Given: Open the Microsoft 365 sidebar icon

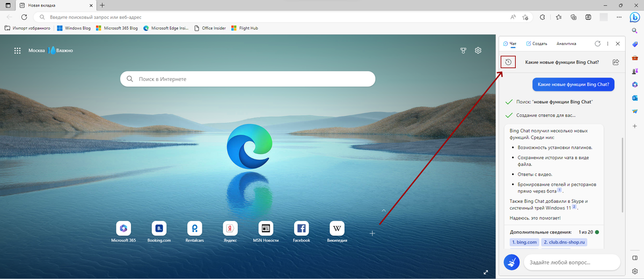Looking at the screenshot, I should 635,85.
